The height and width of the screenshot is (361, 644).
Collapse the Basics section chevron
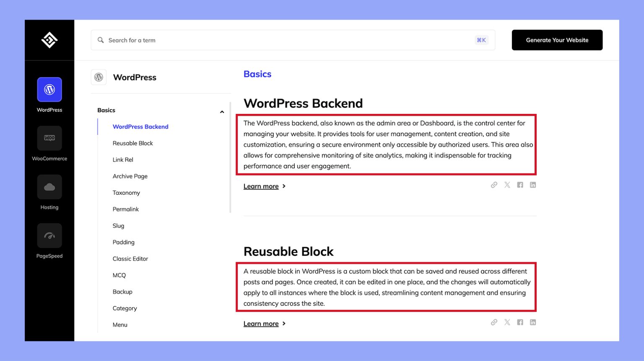[x=222, y=111]
